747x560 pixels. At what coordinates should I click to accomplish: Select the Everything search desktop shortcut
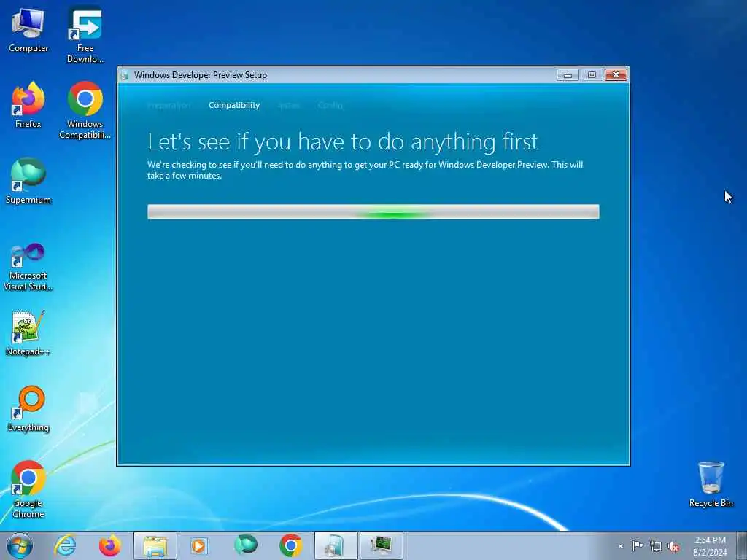[28, 409]
